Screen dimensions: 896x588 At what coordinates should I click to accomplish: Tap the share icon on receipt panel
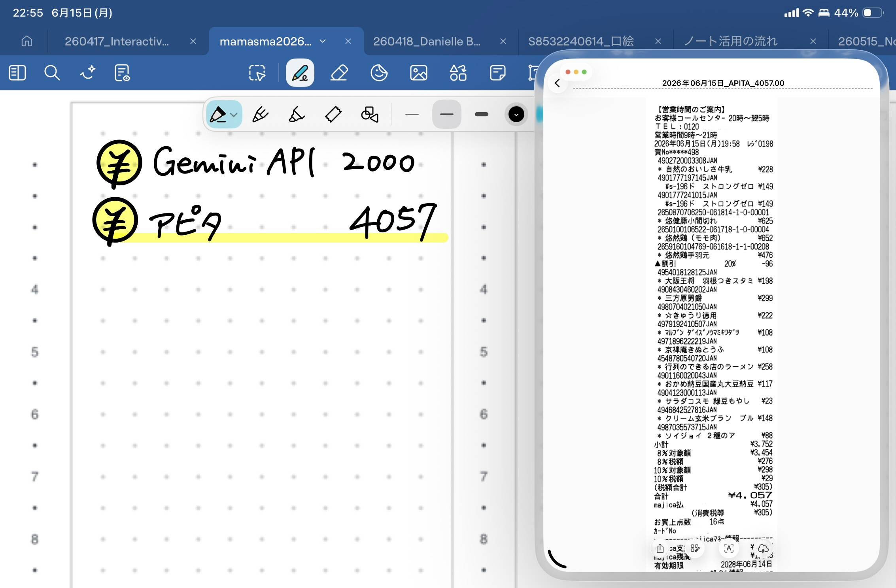pyautogui.click(x=660, y=548)
